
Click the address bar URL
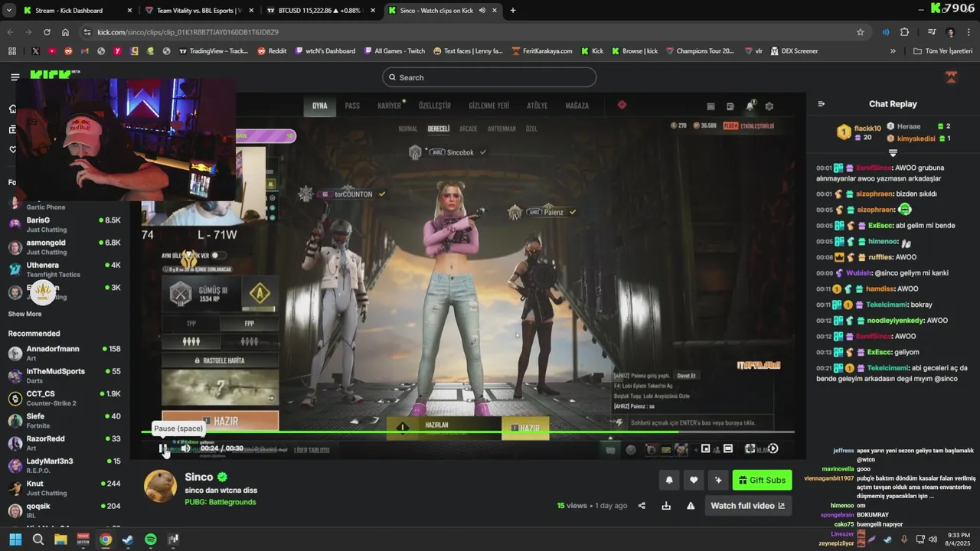[188, 32]
